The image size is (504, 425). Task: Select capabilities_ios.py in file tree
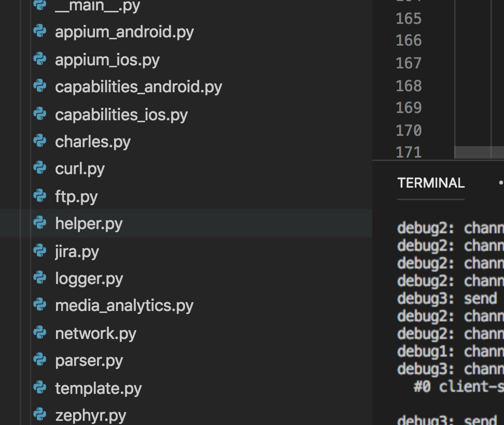121,114
